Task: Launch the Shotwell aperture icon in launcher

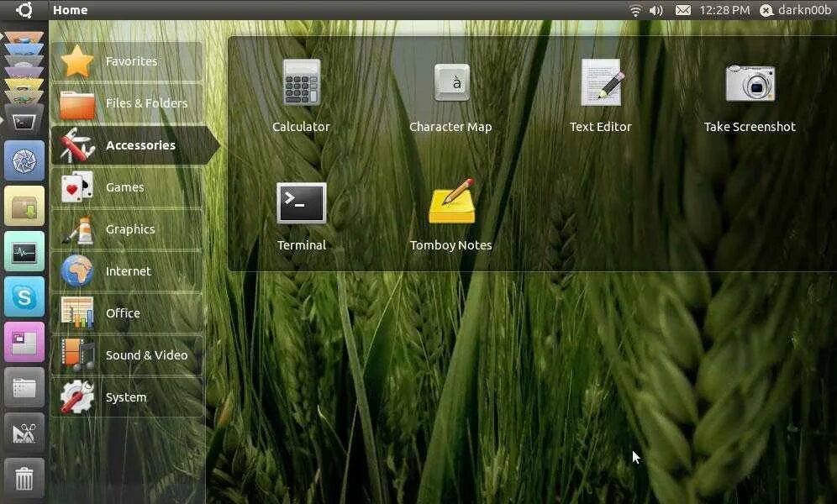Action: pos(24,161)
